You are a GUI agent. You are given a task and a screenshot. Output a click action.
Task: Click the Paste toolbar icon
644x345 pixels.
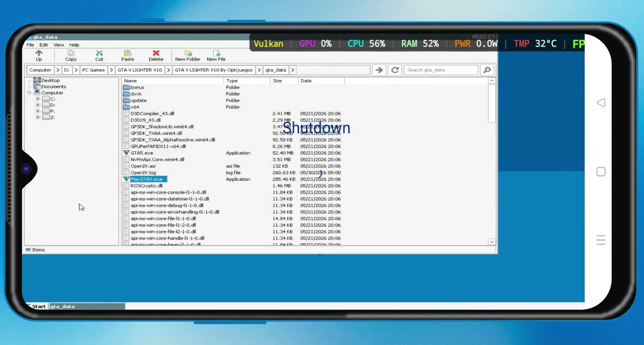tap(128, 53)
